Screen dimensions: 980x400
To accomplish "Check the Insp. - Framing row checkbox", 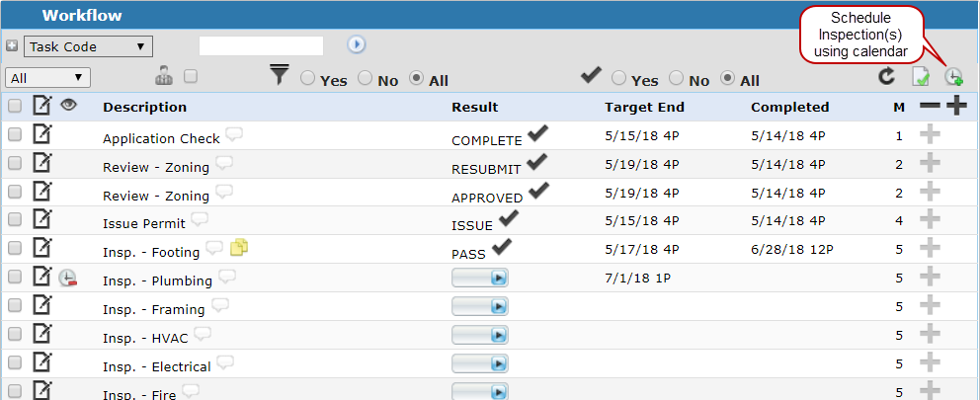I will [15, 305].
